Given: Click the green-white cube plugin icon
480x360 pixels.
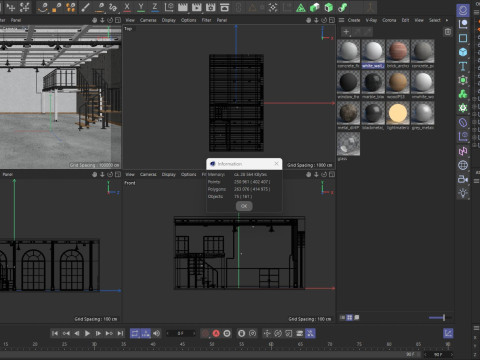Looking at the screenshot, I should pyautogui.click(x=314, y=7).
